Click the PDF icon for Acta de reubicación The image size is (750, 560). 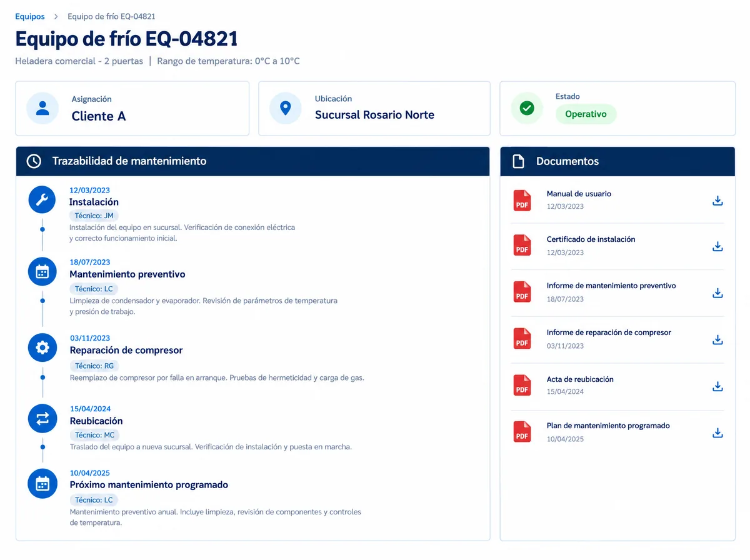tap(522, 386)
